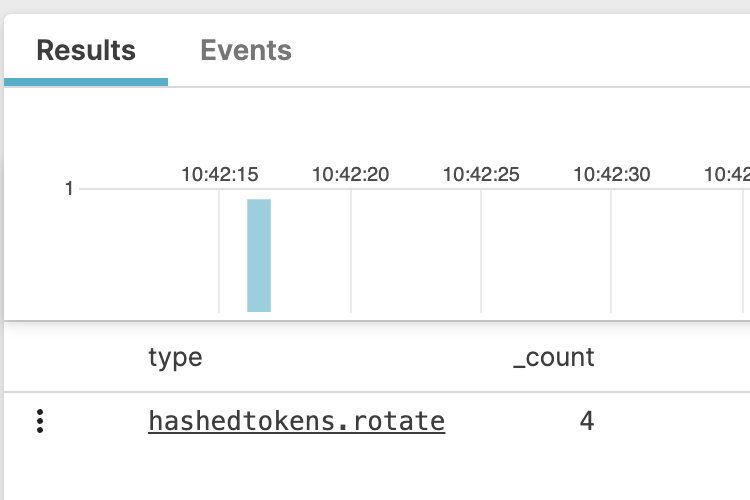750x500 pixels.
Task: Click the 10:42:15 time axis label
Action: pos(220,174)
